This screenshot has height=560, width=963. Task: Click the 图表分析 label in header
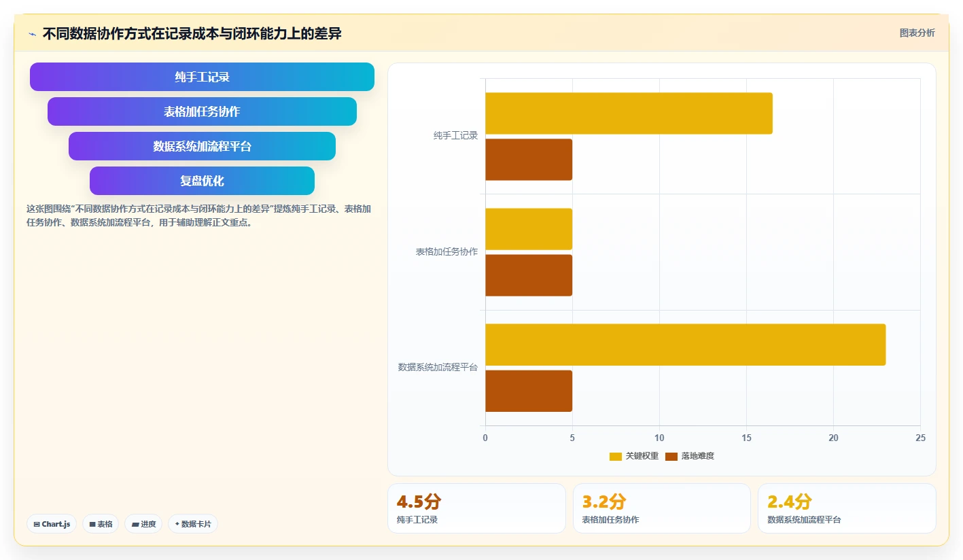click(x=917, y=33)
